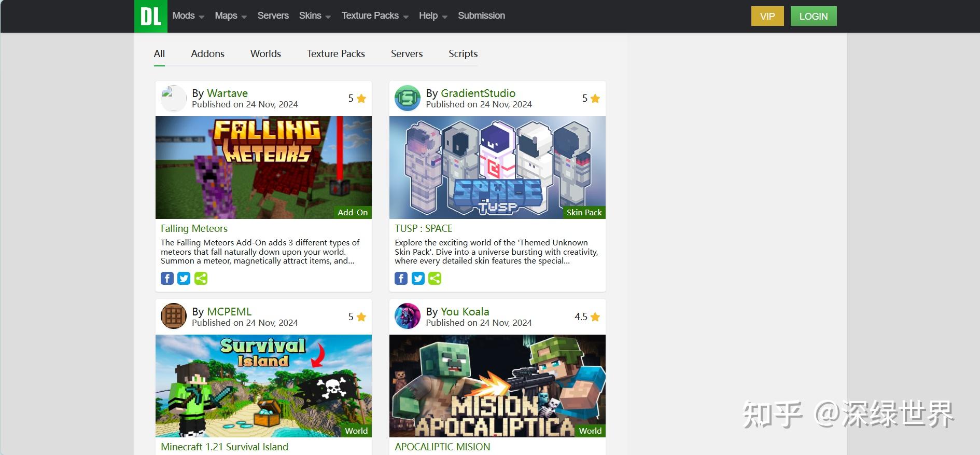Open the TUSP SPACE skin pack thumbnail

coord(497,167)
